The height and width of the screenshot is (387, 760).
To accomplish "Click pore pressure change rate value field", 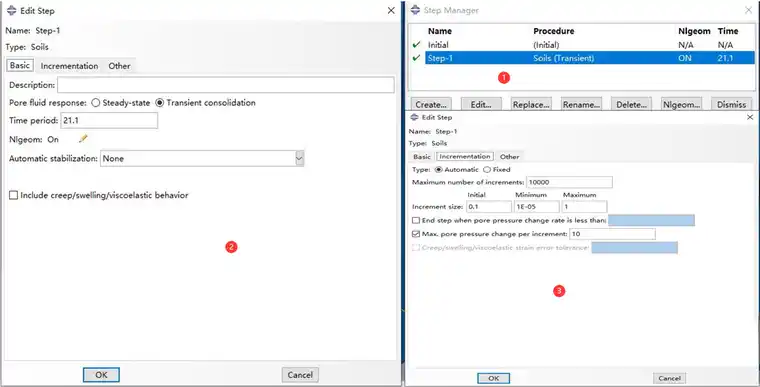I will tap(651, 220).
